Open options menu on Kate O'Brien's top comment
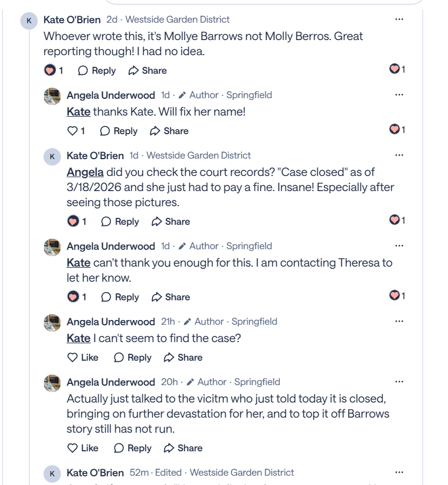 point(399,20)
